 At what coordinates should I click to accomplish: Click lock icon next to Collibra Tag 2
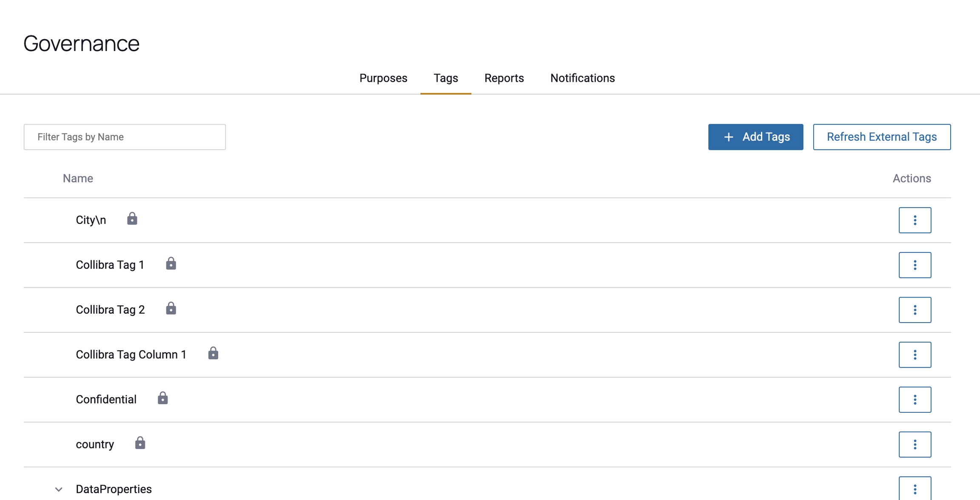tap(171, 309)
